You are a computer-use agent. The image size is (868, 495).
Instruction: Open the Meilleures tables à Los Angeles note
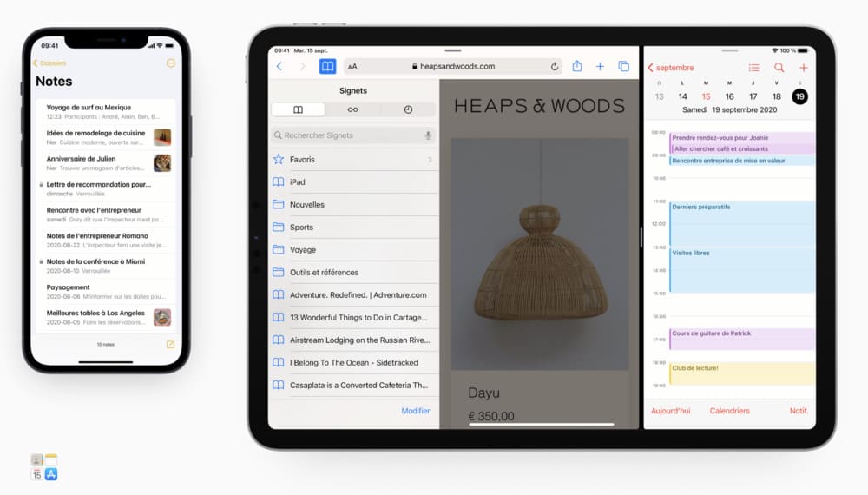pyautogui.click(x=106, y=317)
